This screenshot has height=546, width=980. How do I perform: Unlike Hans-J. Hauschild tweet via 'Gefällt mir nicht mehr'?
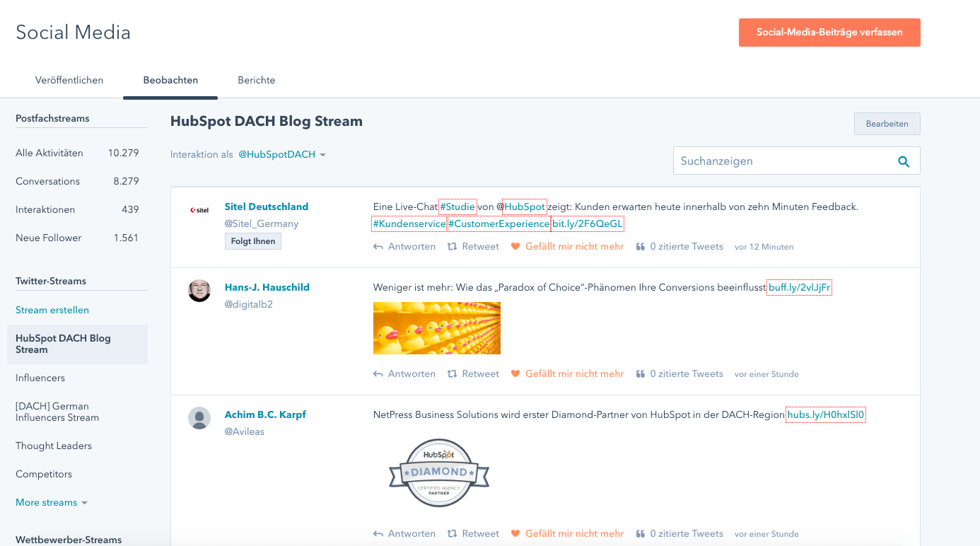tap(574, 374)
